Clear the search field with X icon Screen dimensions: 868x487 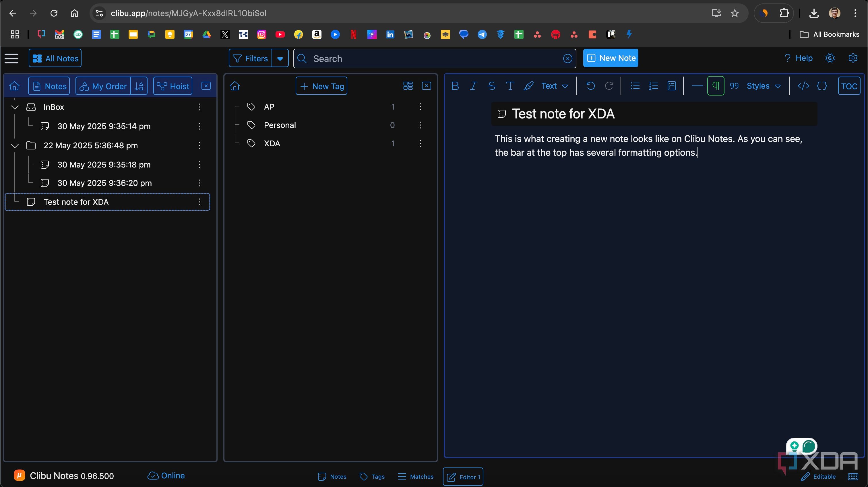[x=567, y=59]
